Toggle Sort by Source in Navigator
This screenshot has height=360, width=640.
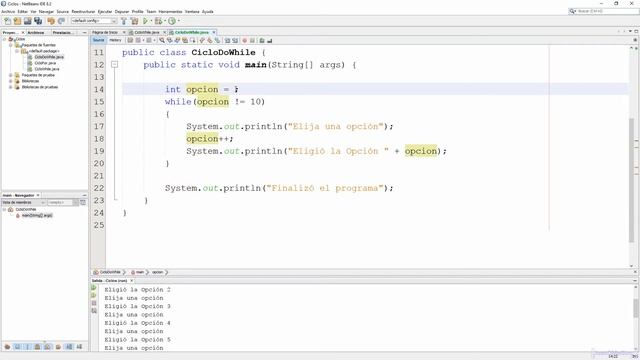click(79, 347)
